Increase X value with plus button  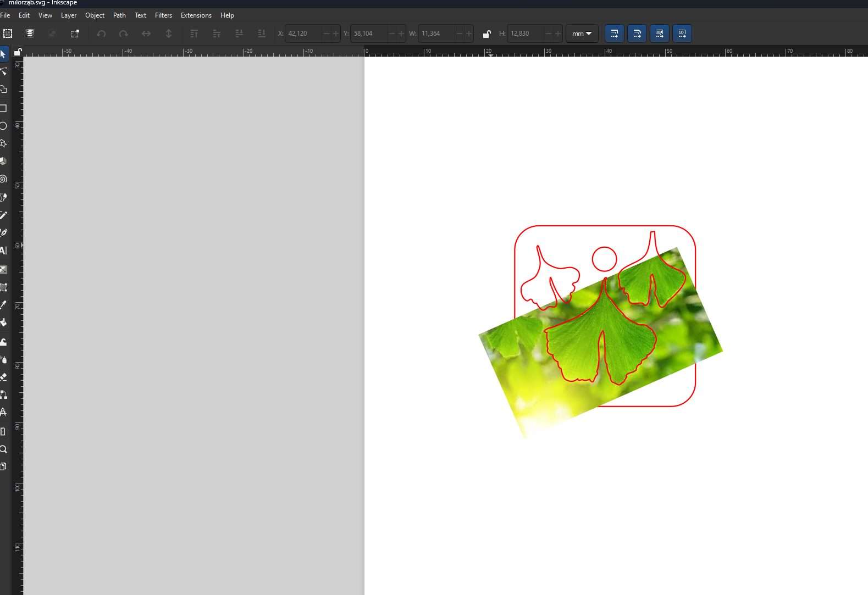click(336, 34)
